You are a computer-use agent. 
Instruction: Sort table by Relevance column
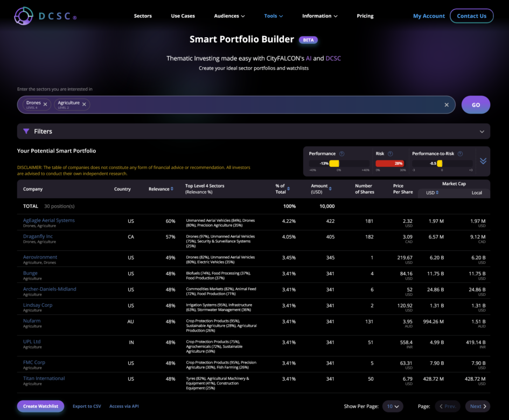tap(172, 189)
